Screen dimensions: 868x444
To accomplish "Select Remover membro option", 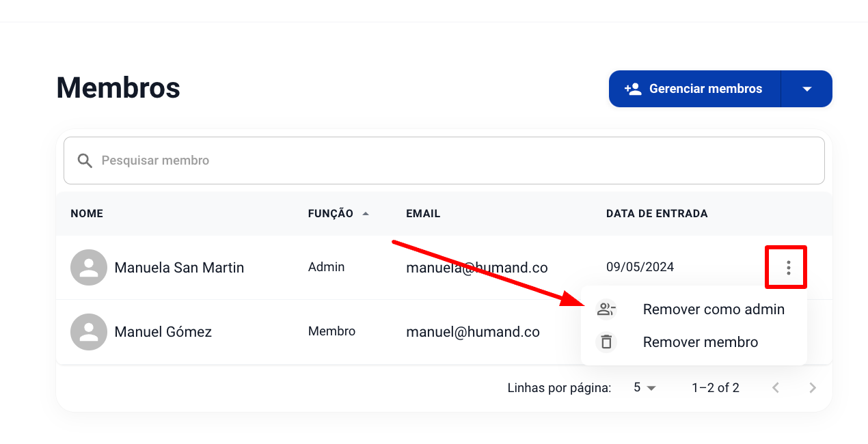I will [x=694, y=342].
